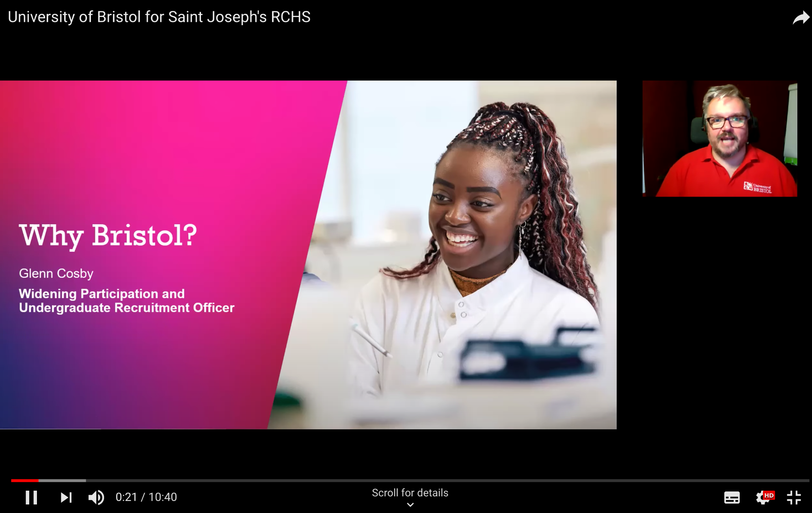Click the Glenn Cosby name text
The height and width of the screenshot is (513, 812).
click(x=56, y=273)
